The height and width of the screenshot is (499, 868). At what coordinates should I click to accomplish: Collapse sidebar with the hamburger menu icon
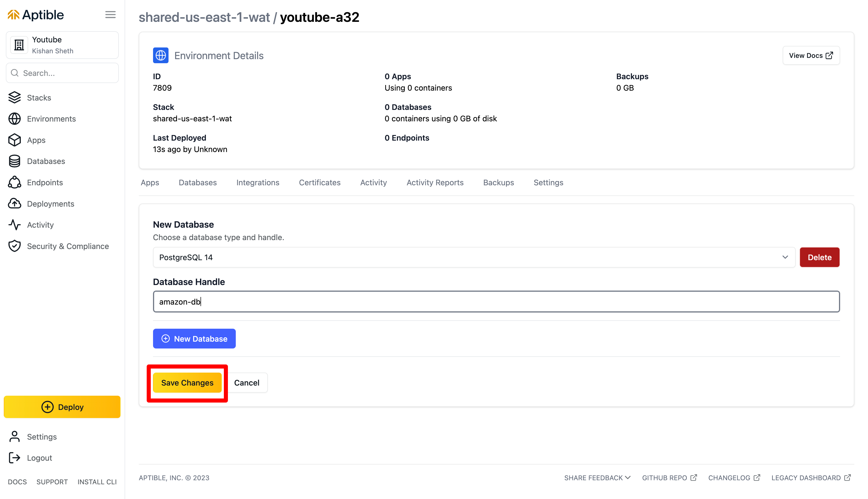110,15
